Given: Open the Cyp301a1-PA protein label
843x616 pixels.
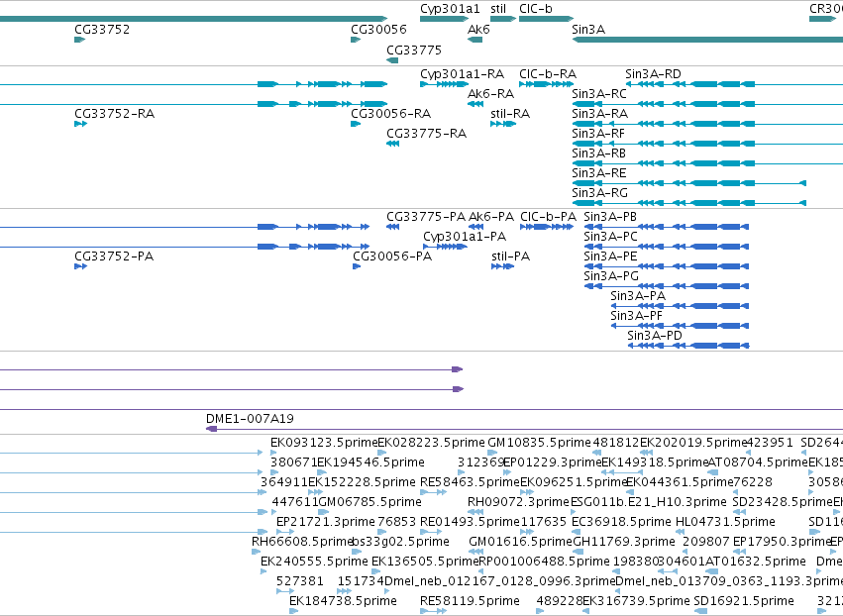Looking at the screenshot, I should (465, 237).
